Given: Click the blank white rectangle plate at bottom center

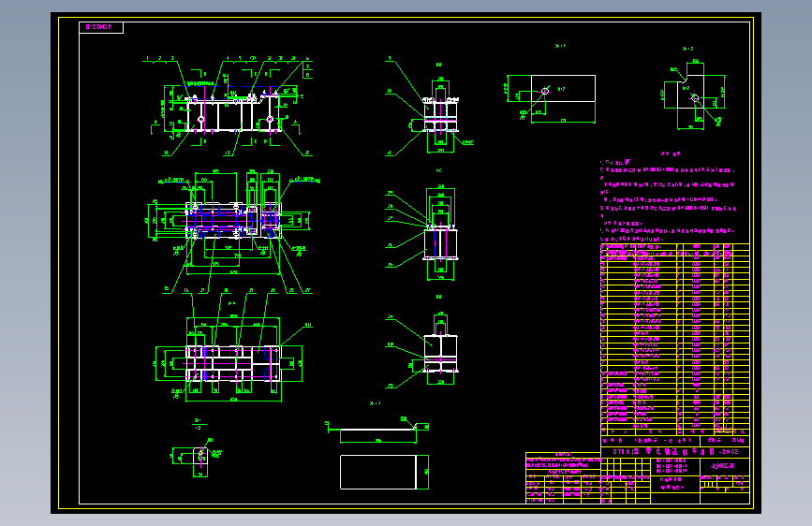Looking at the screenshot, I should click(378, 472).
